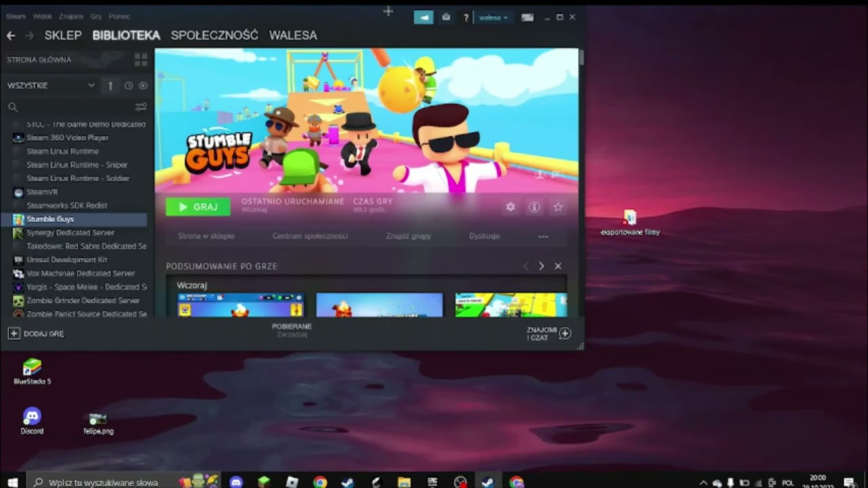868x488 pixels.
Task: Open the Znajomi menu
Action: tap(71, 16)
